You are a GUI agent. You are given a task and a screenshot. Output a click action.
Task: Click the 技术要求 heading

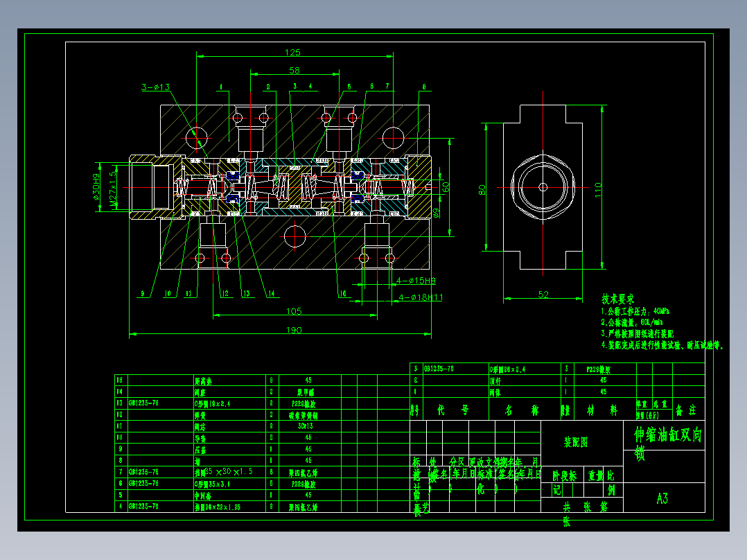pos(618,299)
